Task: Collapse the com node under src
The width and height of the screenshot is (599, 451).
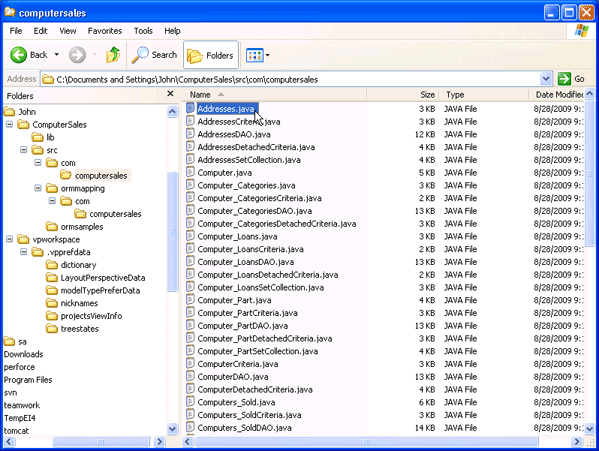Action: pos(38,163)
